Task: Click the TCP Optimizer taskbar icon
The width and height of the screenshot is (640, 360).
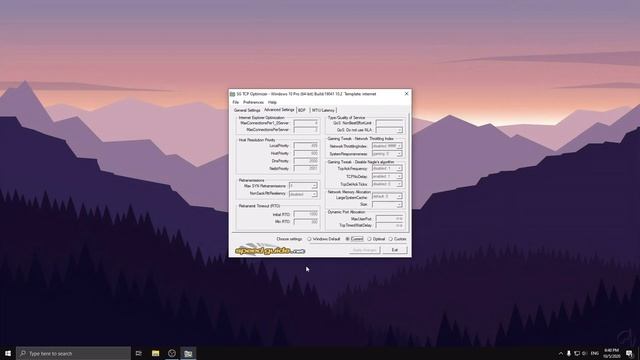Action: [188, 353]
